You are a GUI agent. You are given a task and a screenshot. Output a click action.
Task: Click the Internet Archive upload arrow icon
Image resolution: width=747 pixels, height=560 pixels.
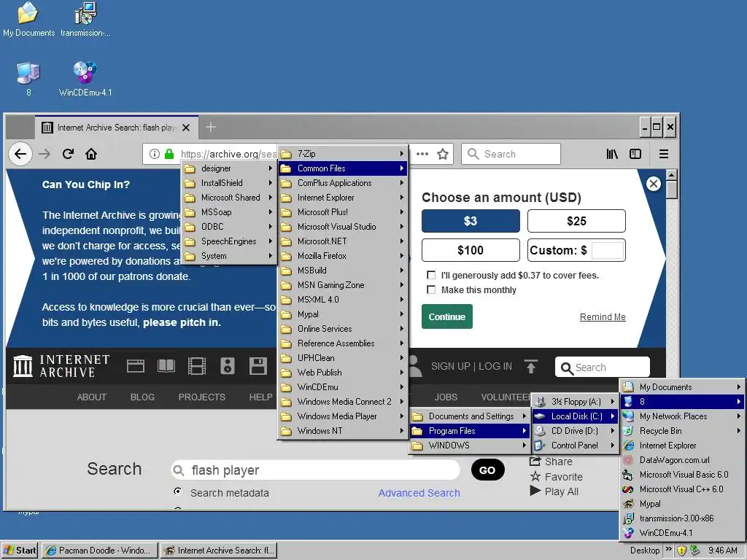531,367
